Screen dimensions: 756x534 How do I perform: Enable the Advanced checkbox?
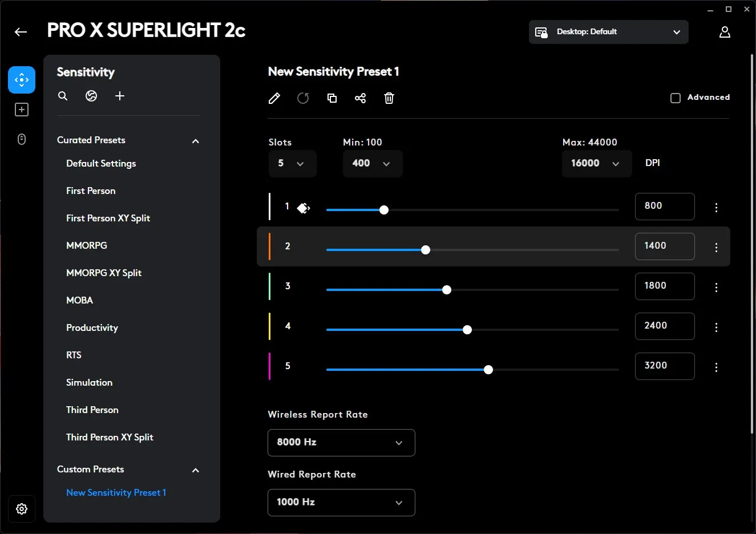pos(675,98)
